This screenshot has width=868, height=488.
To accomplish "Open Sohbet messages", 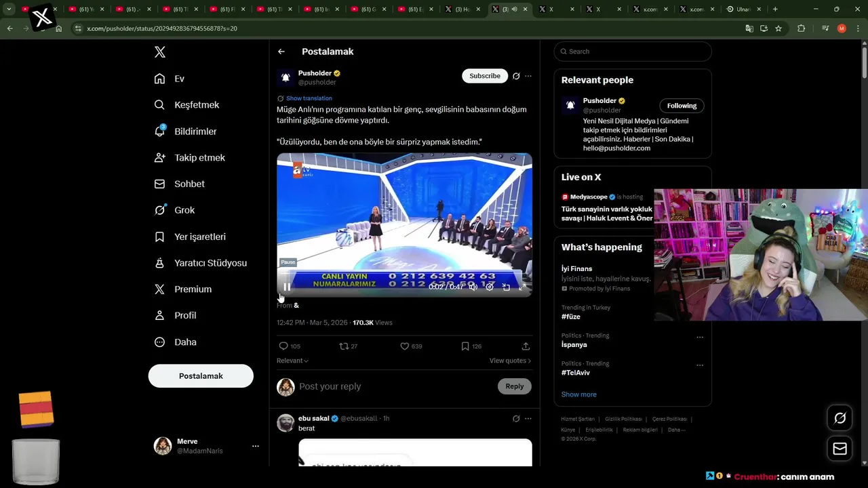I will [179, 184].
